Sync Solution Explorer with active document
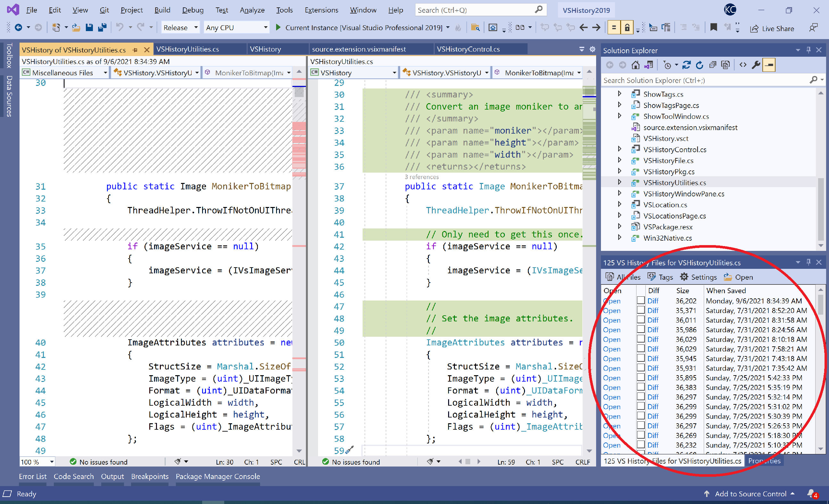Screen dimensions: 829x504 [687, 65]
